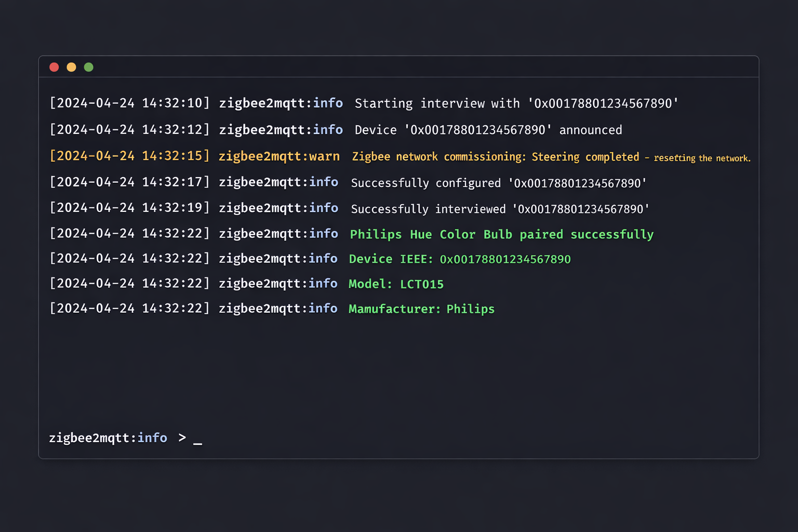Select the device address 0x00178801234567890

(x=506, y=259)
